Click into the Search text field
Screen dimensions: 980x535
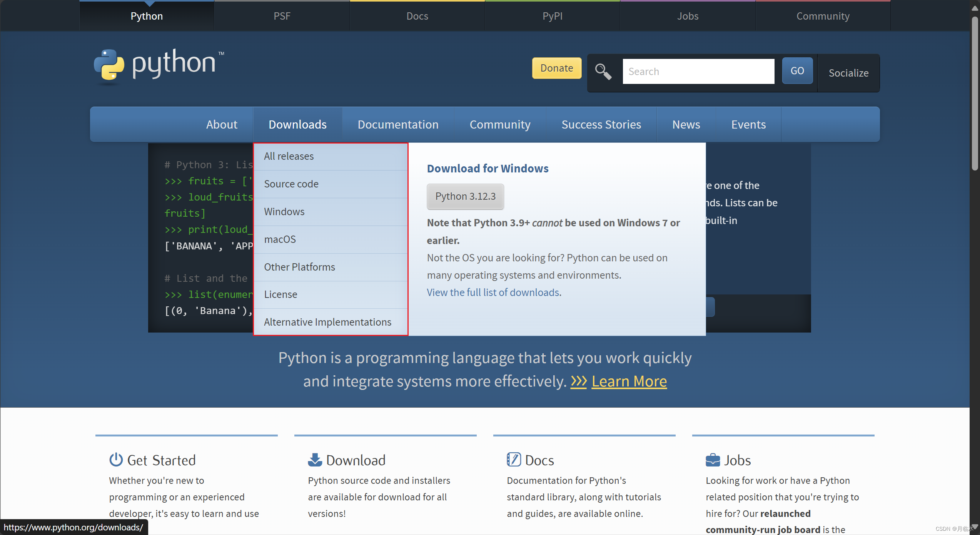point(698,72)
